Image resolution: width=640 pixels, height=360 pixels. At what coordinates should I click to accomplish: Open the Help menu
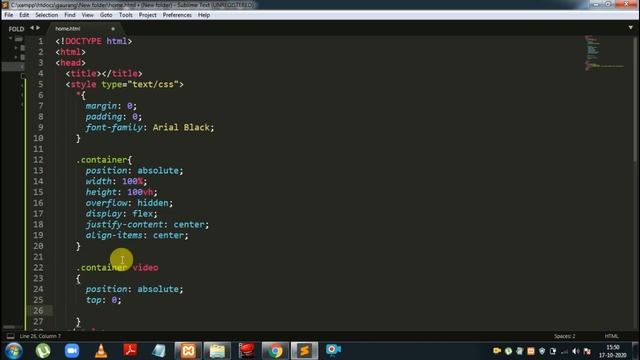point(204,15)
